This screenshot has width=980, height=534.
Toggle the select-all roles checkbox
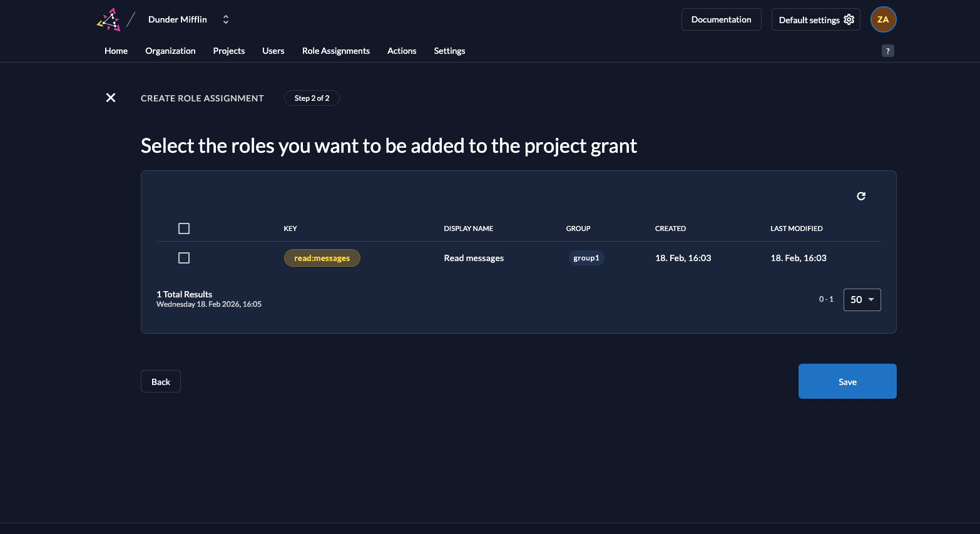(184, 228)
